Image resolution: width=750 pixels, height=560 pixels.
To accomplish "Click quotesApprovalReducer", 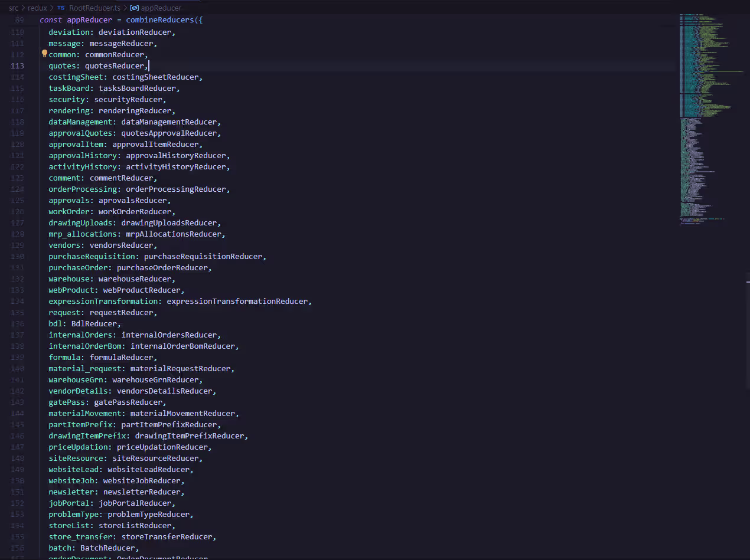I will tap(169, 133).
